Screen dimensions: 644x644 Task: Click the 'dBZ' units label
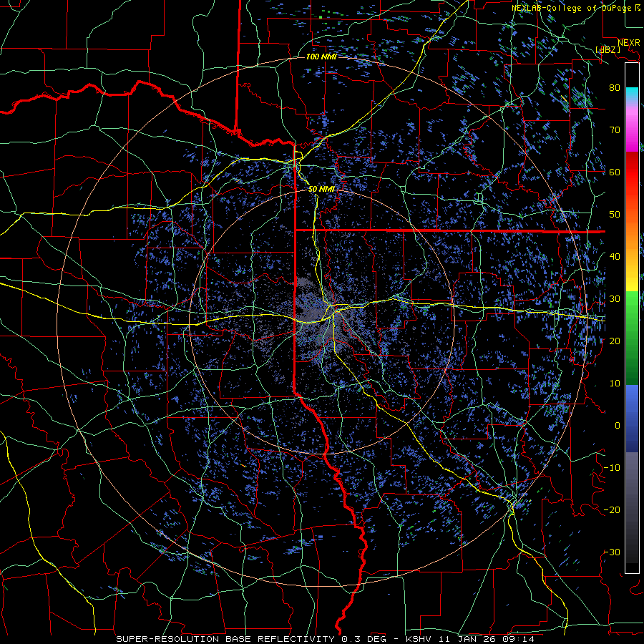point(608,49)
